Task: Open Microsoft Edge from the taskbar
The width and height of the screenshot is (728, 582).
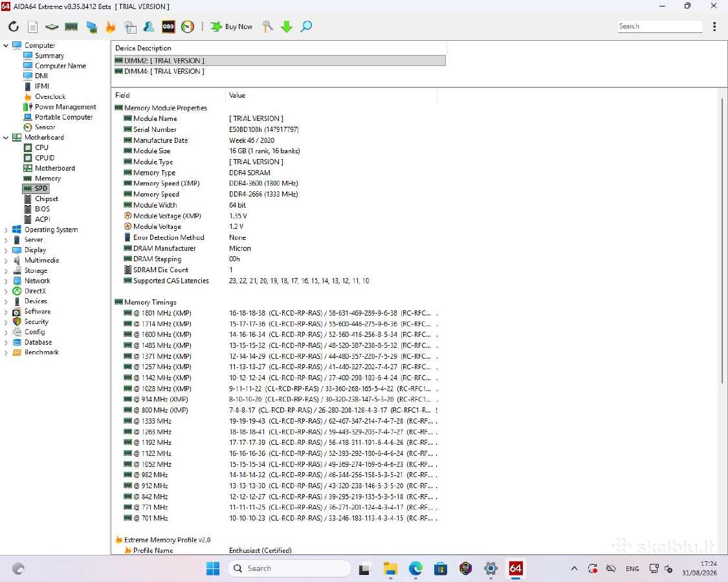Action: pyautogui.click(x=415, y=568)
